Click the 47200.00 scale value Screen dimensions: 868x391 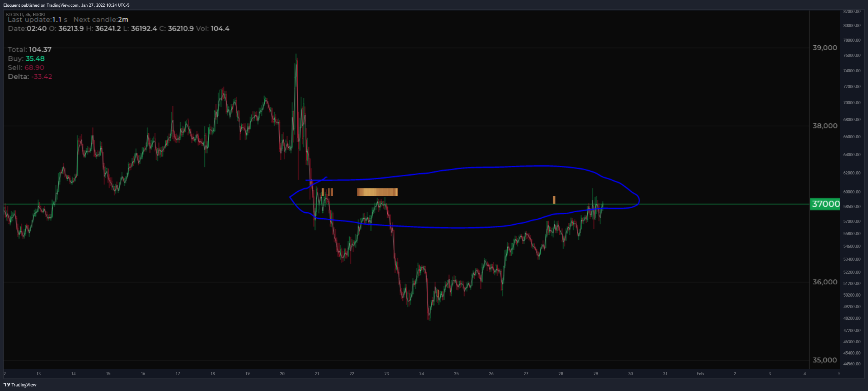pyautogui.click(x=852, y=331)
